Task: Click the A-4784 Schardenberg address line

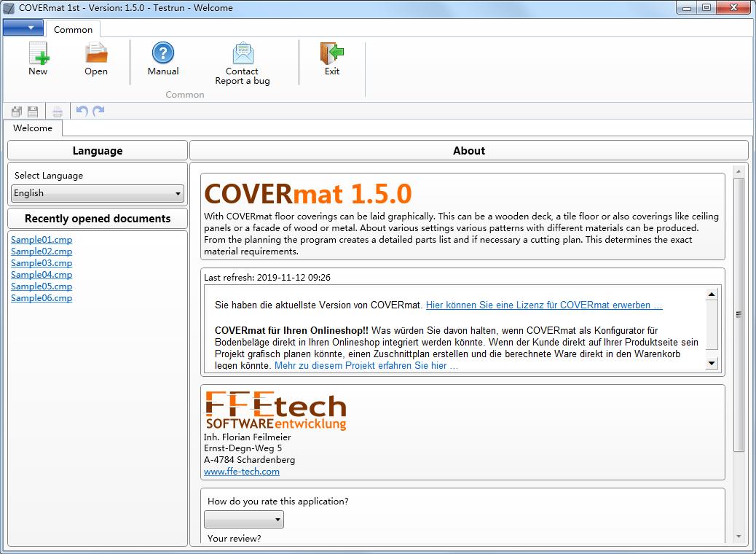Action: (249, 460)
